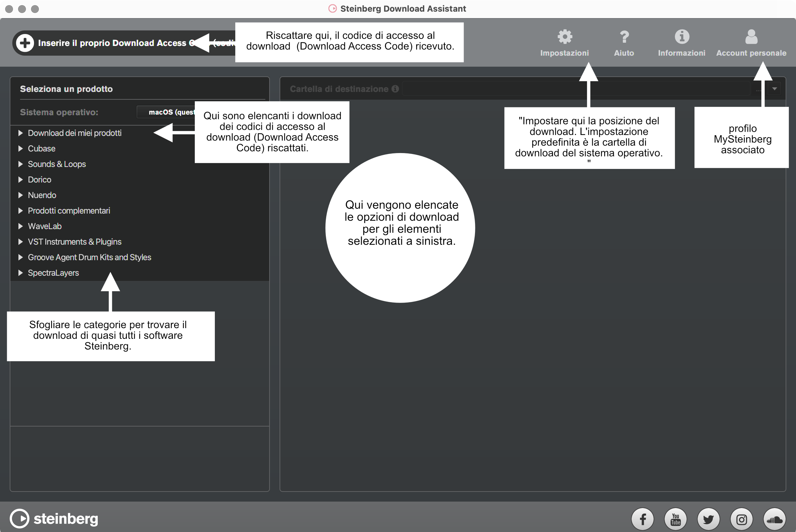
Task: Open Impostazioni gear icon
Action: coord(565,37)
